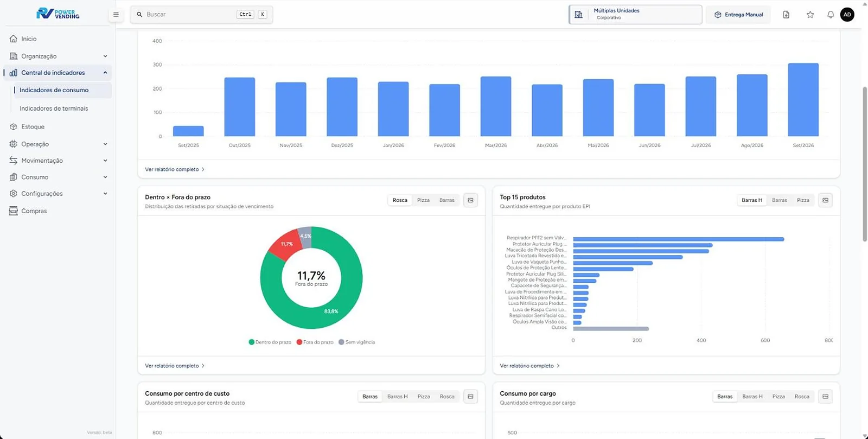Viewport: 868px width, 439px height.
Task: Open full report link under Dentro × Fora do prazo
Action: 175,366
